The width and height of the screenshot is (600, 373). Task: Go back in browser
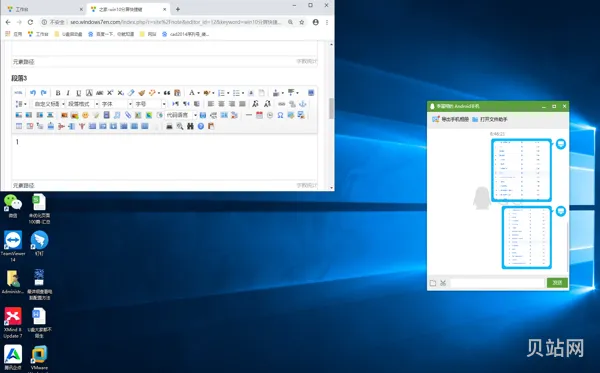click(x=8, y=22)
